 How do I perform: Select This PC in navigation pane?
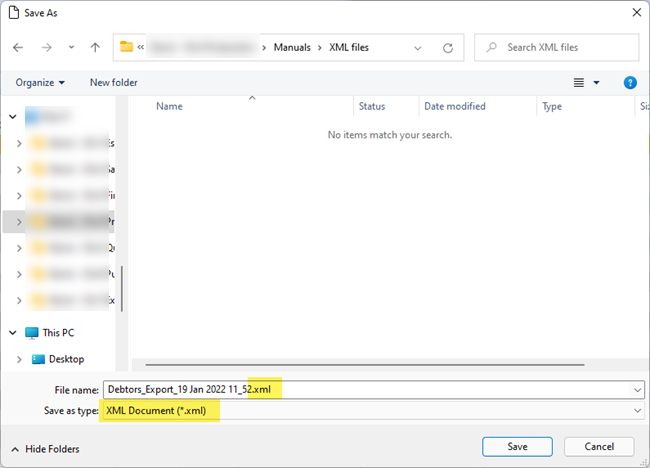58,333
